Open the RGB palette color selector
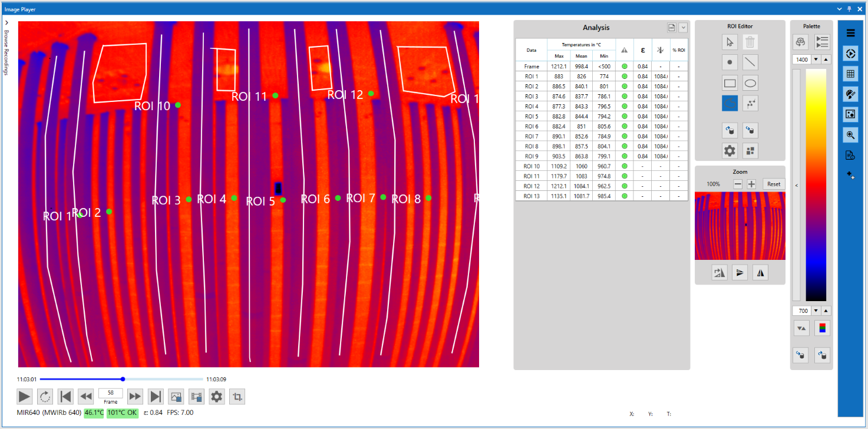Screen dimensions: 868x429 822,328
